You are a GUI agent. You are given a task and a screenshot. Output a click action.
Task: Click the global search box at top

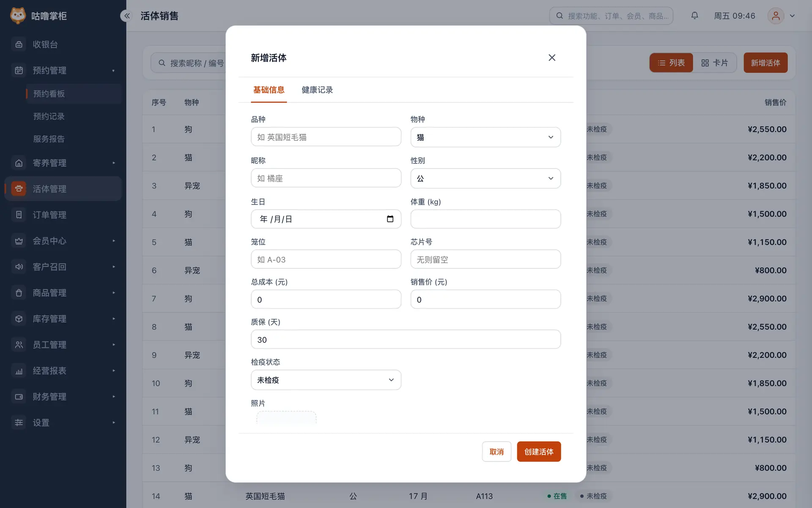611,16
